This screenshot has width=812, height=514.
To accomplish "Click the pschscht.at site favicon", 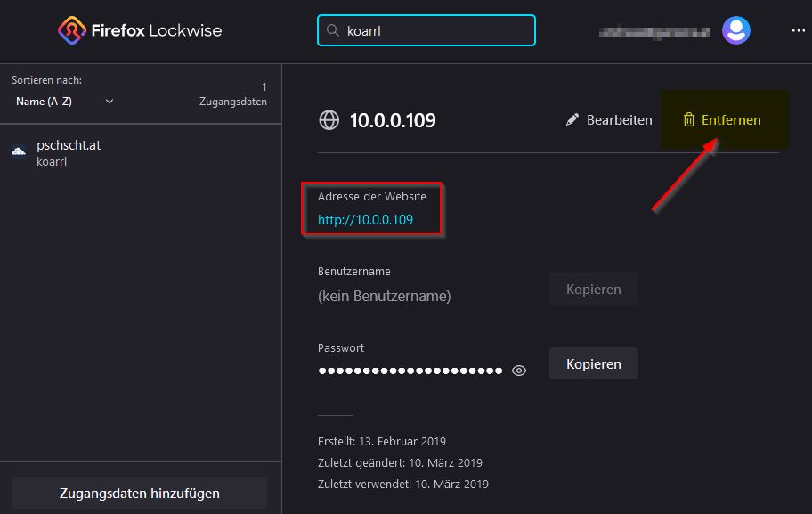I will pos(20,151).
